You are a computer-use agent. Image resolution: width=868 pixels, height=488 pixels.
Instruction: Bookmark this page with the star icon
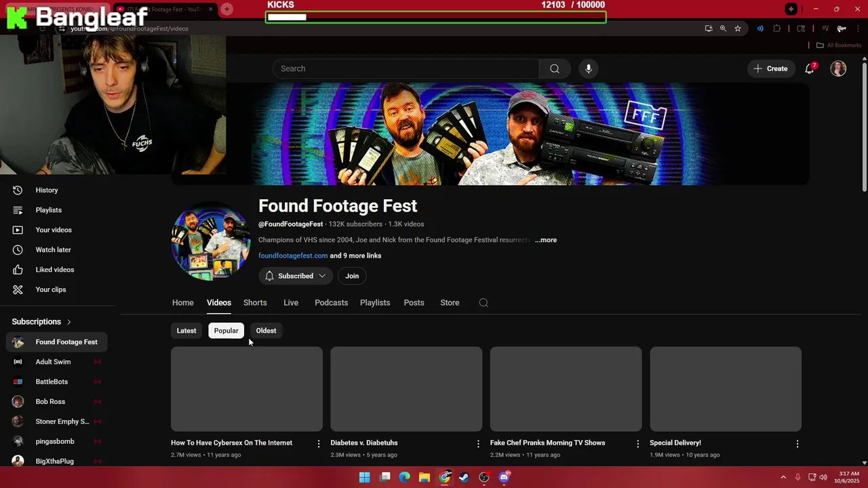(738, 28)
